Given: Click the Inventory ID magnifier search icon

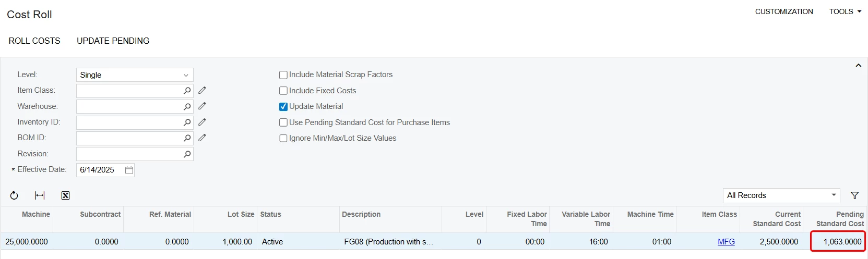Looking at the screenshot, I should pyautogui.click(x=187, y=122).
